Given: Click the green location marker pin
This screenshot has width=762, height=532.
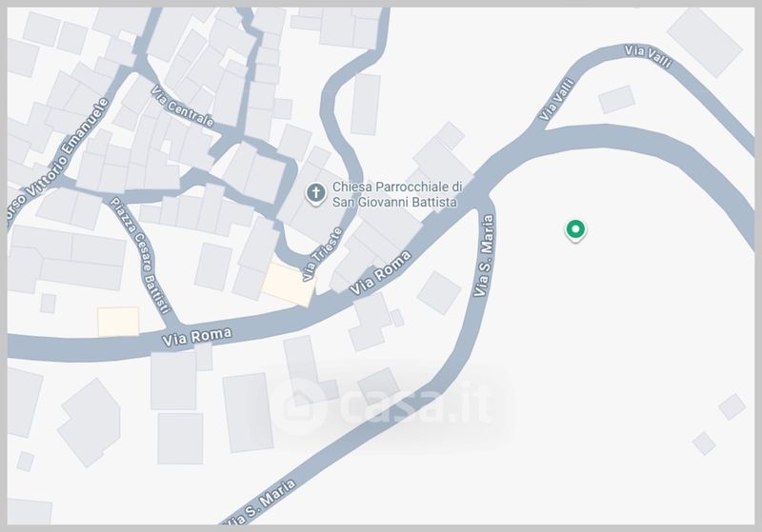Looking at the screenshot, I should coord(575,230).
